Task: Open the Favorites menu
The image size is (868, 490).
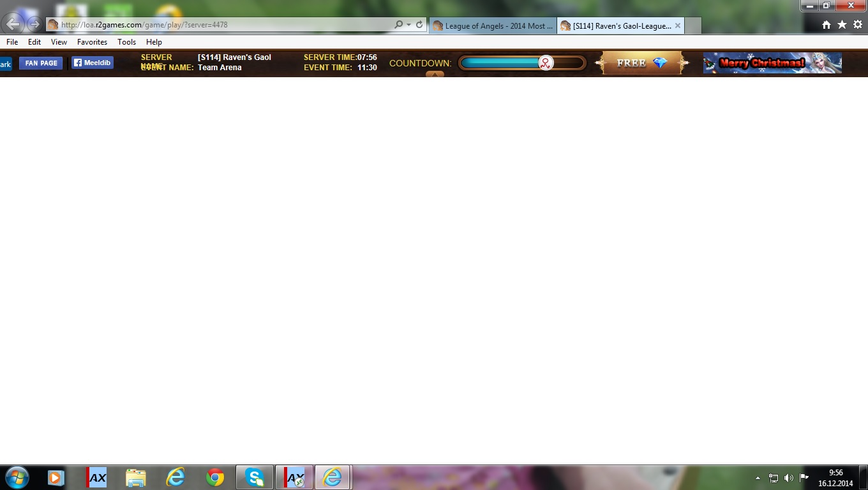Action: pyautogui.click(x=92, y=42)
